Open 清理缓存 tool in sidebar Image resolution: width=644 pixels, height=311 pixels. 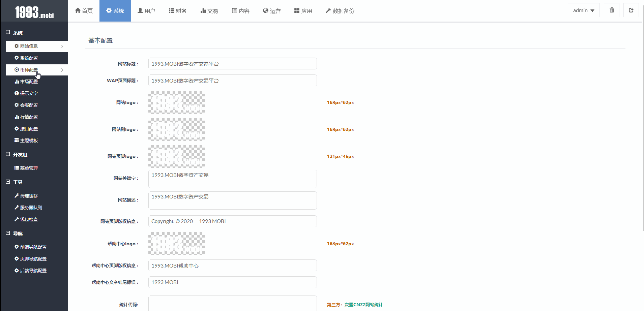click(x=29, y=196)
